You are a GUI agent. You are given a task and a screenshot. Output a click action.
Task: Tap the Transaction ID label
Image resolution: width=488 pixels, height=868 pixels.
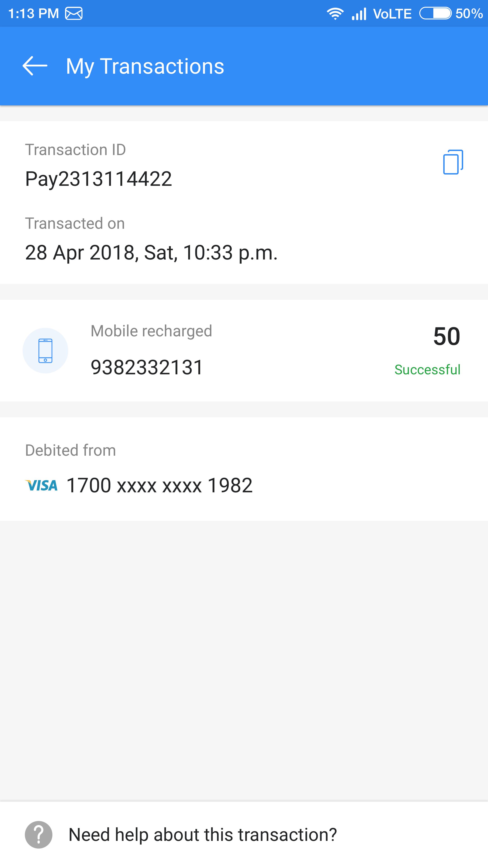pos(75,150)
